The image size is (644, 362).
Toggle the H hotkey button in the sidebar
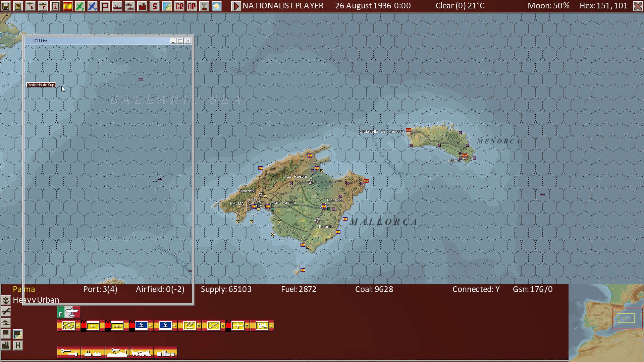17,345
